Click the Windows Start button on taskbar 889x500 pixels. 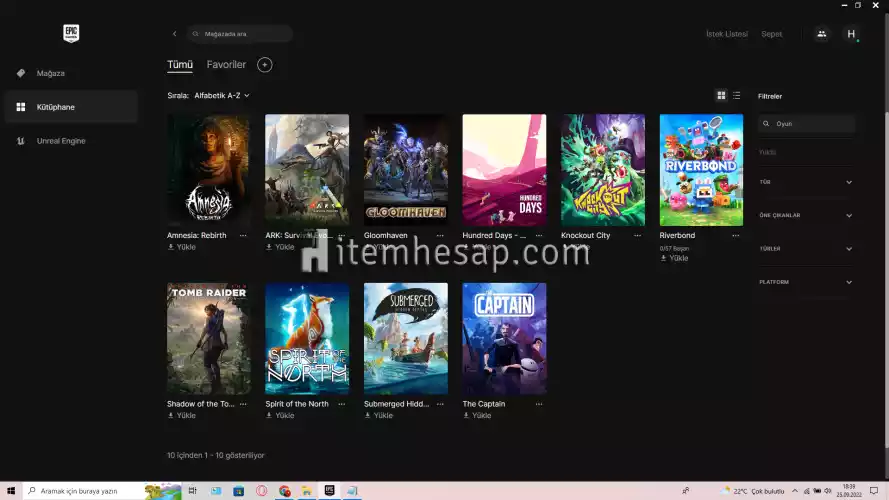pos(10,491)
